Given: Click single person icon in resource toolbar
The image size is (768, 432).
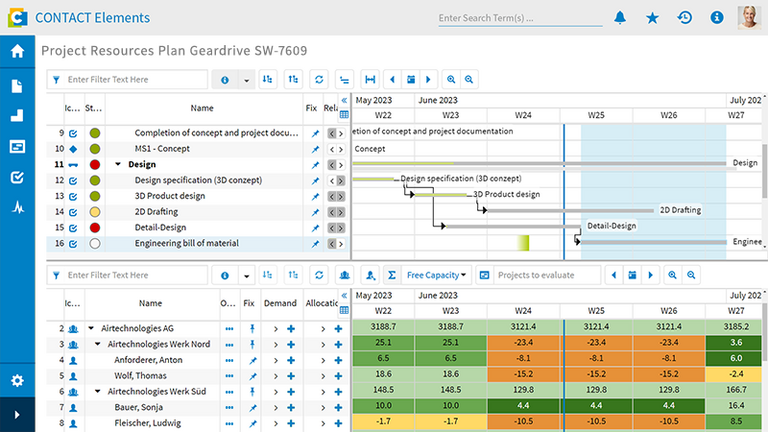Looking at the screenshot, I should 370,275.
